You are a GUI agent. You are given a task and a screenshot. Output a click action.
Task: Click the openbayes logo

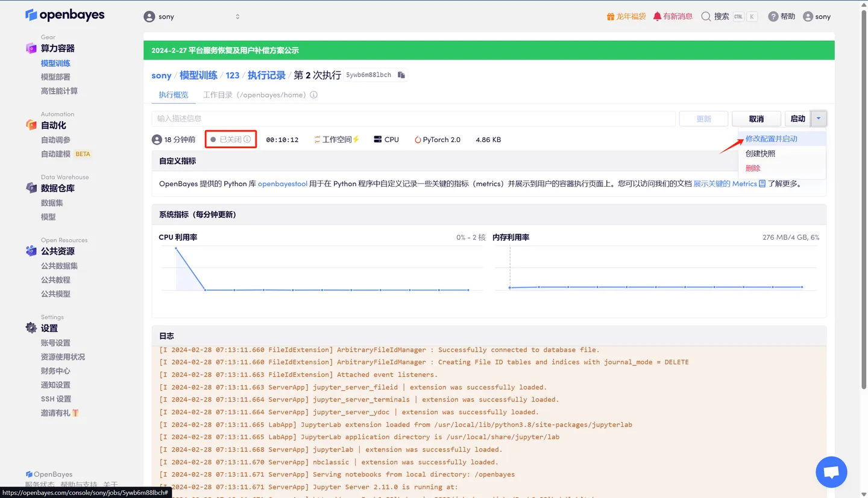tap(64, 14)
